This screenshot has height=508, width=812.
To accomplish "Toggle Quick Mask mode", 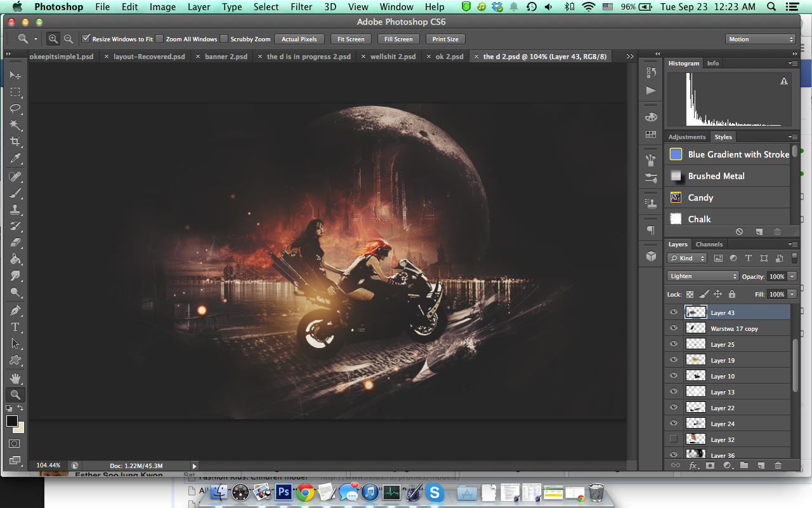I will pos(15,443).
